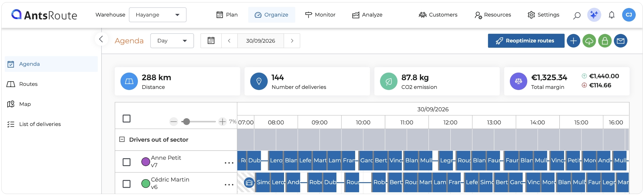The width and height of the screenshot is (644, 196).
Task: Click Anne Petit's purple color dot
Action: (146, 162)
